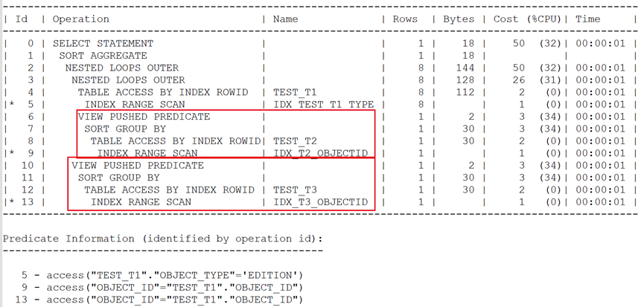Image resolution: width=644 pixels, height=307 pixels.
Task: Click TABLE ACCESS BY INDEX ROWID for TEST_T2
Action: pos(176,141)
